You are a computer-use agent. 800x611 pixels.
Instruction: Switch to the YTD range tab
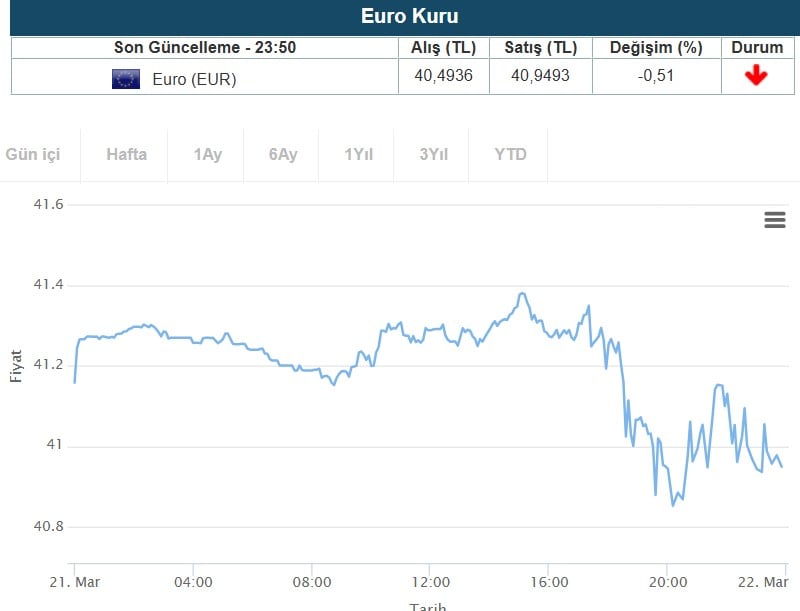coord(510,154)
